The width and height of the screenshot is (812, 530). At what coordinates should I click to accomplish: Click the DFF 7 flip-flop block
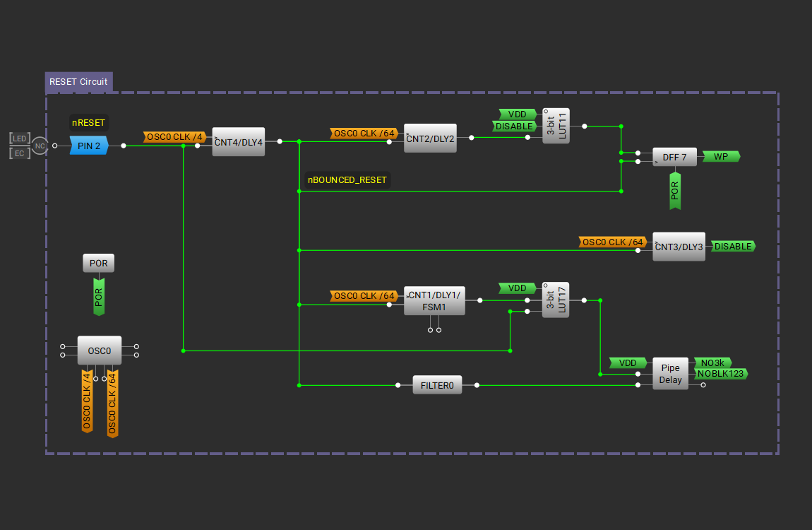[x=674, y=157]
